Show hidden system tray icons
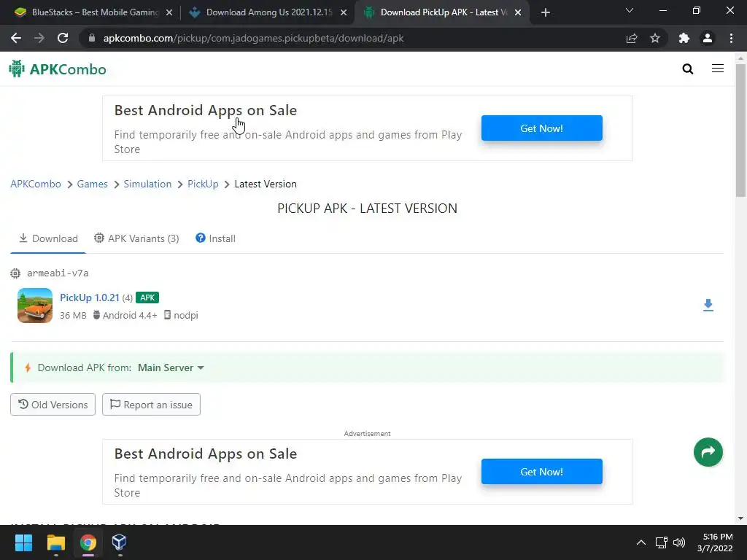 (x=641, y=542)
